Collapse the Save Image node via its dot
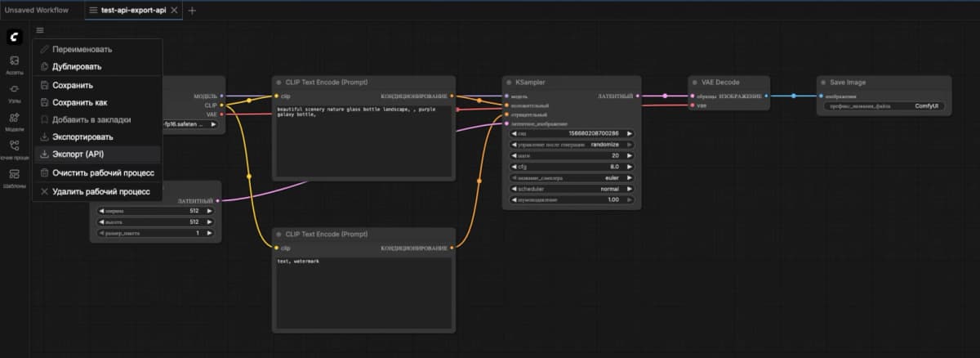This screenshot has height=358, width=980. 823,83
